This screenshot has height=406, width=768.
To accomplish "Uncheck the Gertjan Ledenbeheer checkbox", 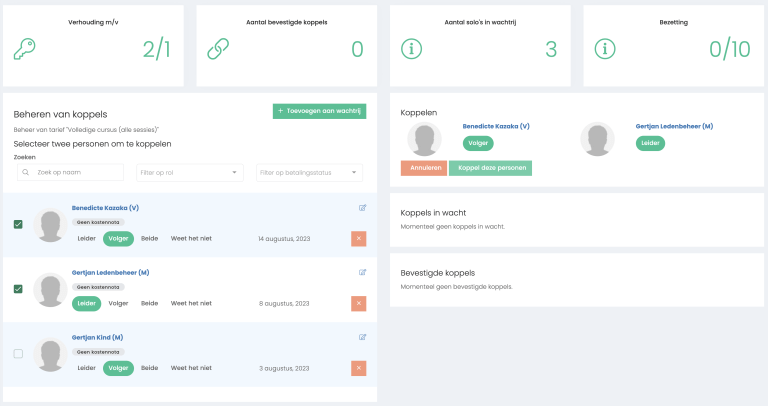I will pyautogui.click(x=18, y=289).
